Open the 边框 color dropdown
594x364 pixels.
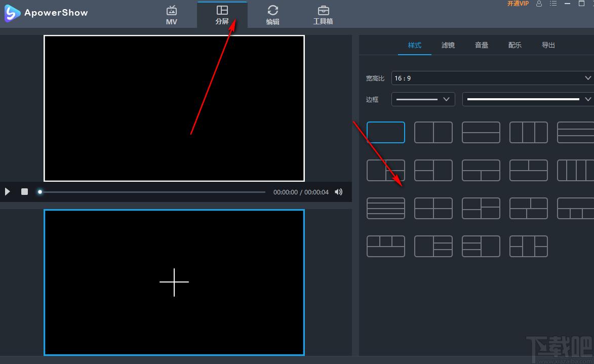[528, 99]
